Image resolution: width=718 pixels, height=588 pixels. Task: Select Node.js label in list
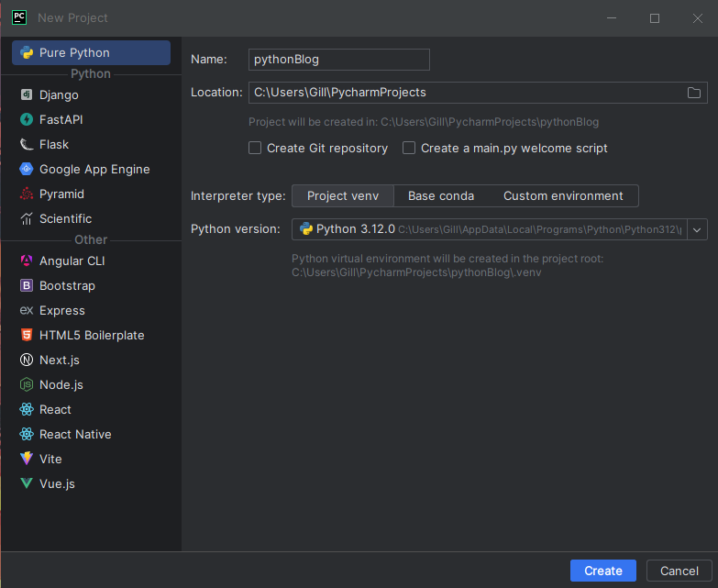click(61, 384)
